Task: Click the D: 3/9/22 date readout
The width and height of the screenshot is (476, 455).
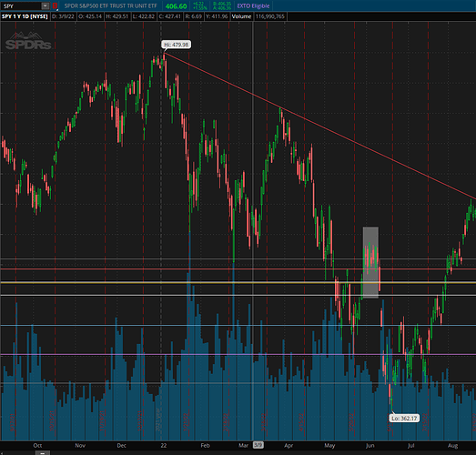Action: [63, 16]
